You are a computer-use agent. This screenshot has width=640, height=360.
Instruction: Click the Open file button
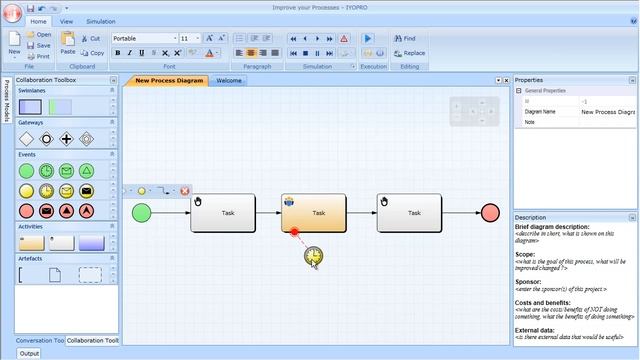(x=39, y=35)
